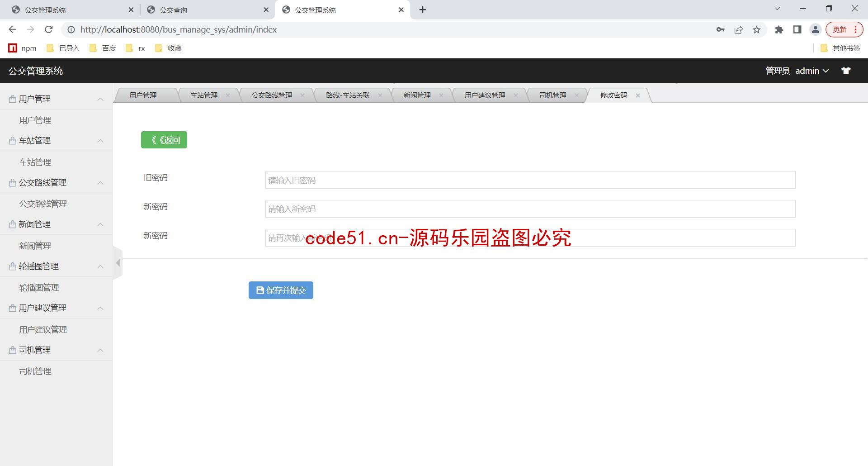Switch to the 车站管理 page tab
Image resolution: width=868 pixels, height=466 pixels.
(204, 95)
